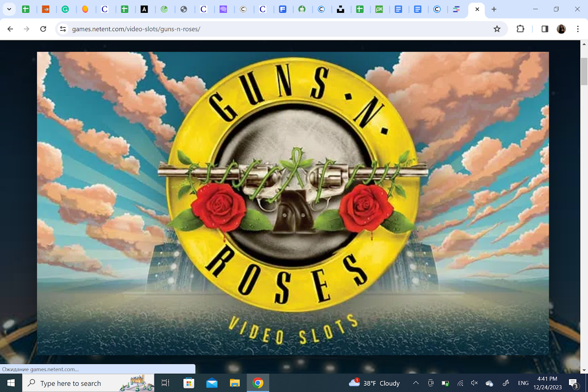This screenshot has height=392, width=588.
Task: Open the tab with the orange egg icon
Action: pos(85,9)
